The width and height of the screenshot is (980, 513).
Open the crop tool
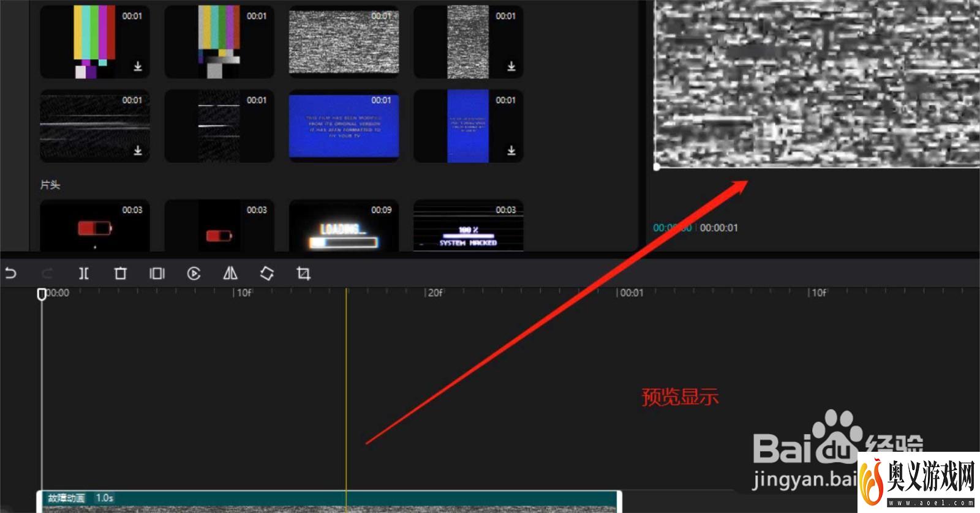303,273
